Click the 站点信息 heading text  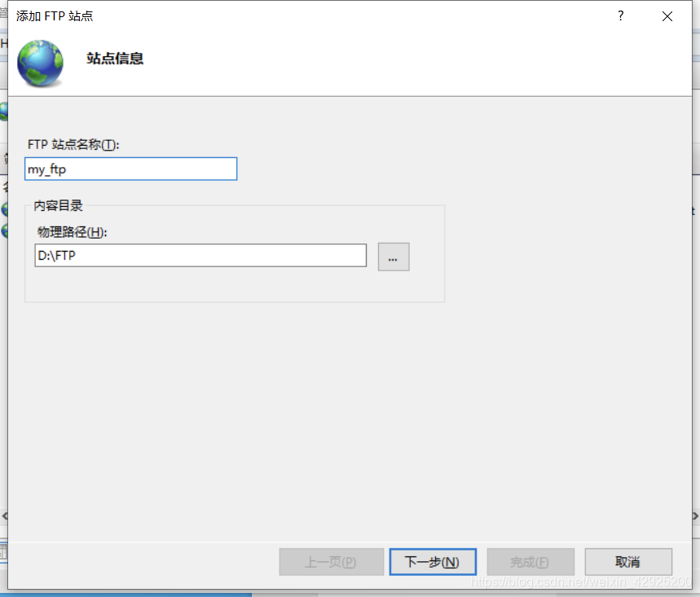click(115, 59)
